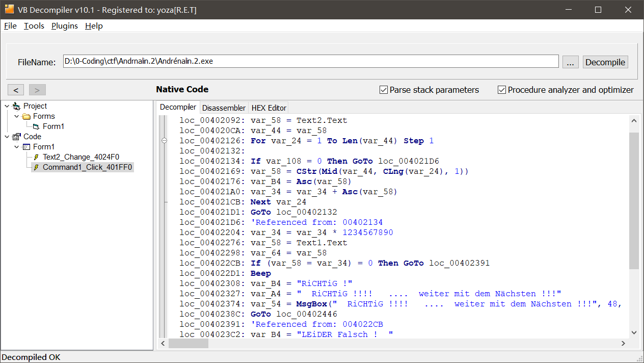
Task: Select the Forms tree item label
Action: (44, 116)
